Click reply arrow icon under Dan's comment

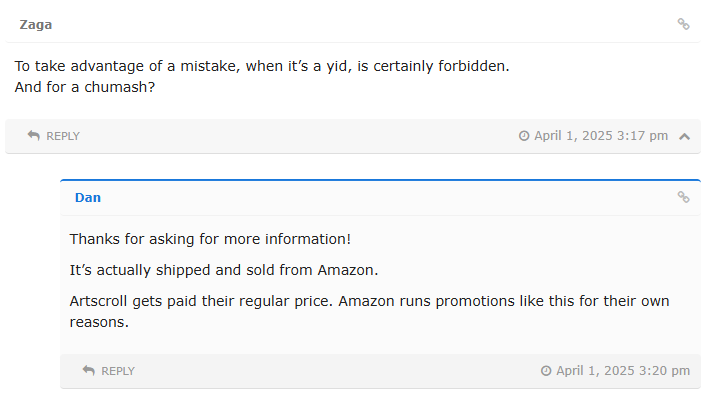click(88, 370)
